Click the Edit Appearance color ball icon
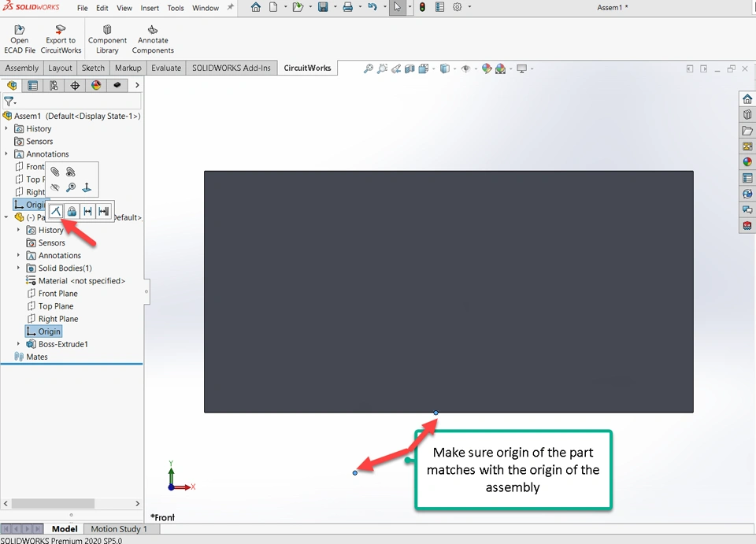756x544 pixels. tap(487, 68)
